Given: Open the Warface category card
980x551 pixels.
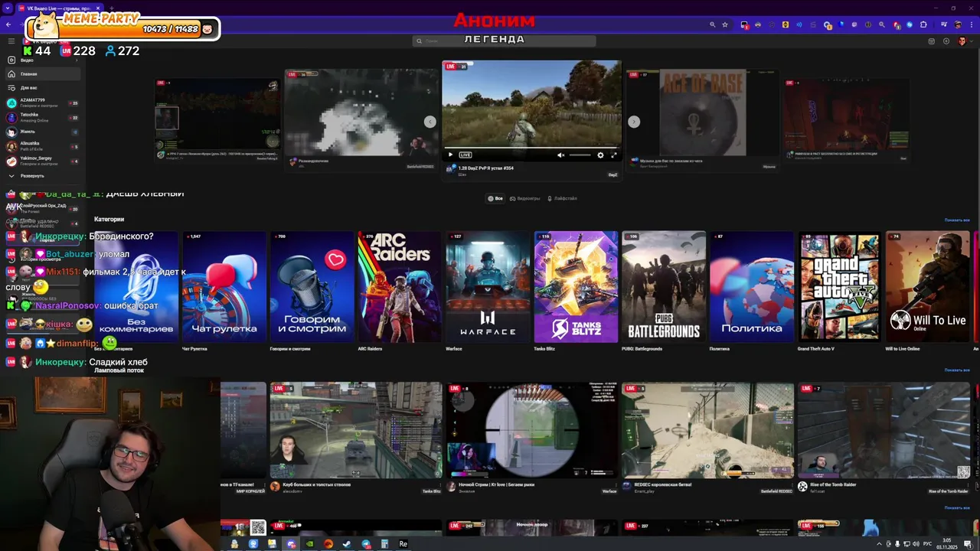Looking at the screenshot, I should pyautogui.click(x=488, y=287).
